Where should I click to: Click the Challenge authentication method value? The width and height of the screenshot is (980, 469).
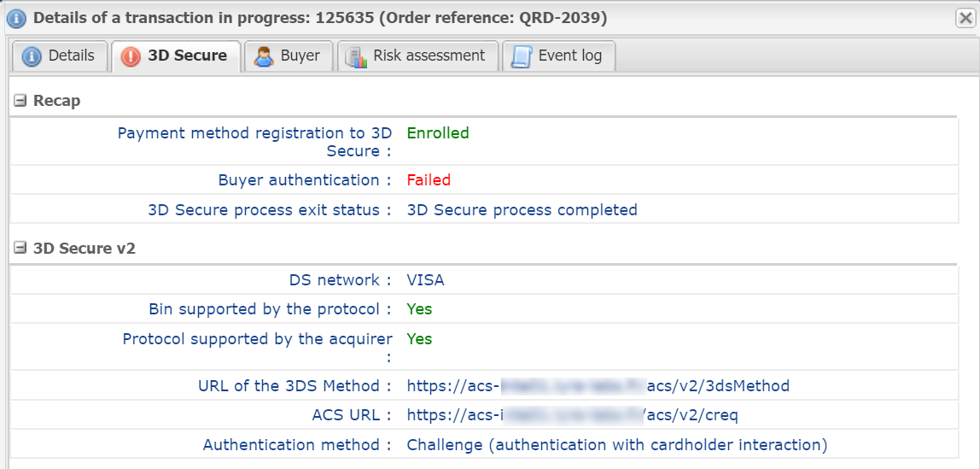(617, 445)
